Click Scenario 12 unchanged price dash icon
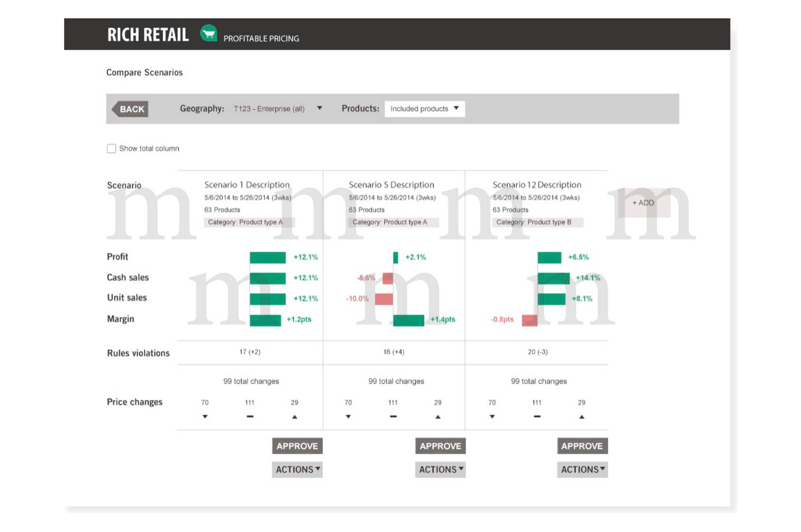Image resolution: width=801 pixels, height=532 pixels. point(537,416)
